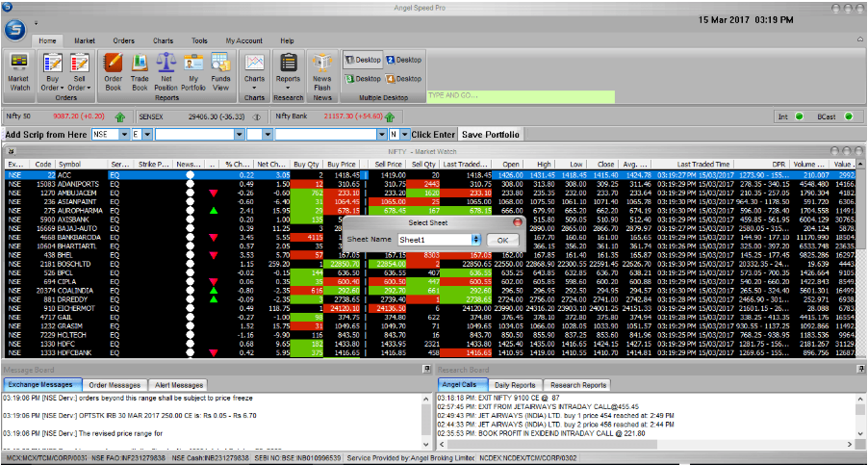The height and width of the screenshot is (465, 868).
Task: Switch to the Market ribbon tab
Action: tap(85, 41)
